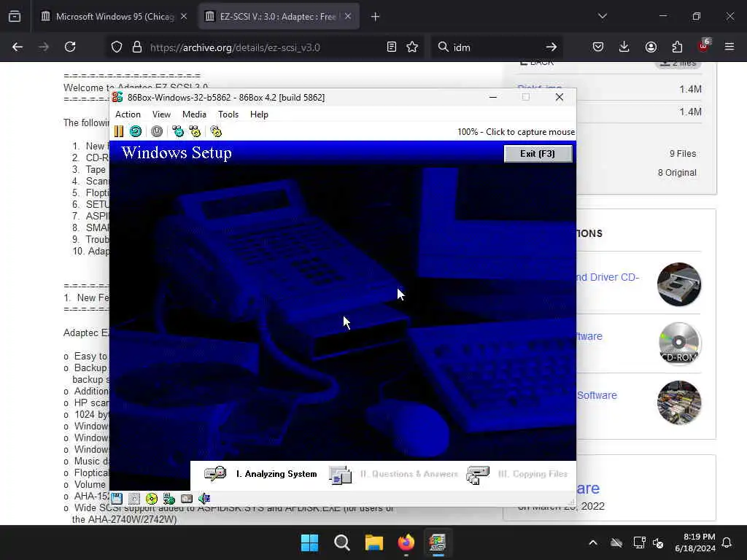Open the software shelf thumbnail
Screen dimensions: 747x560
[x=679, y=402]
